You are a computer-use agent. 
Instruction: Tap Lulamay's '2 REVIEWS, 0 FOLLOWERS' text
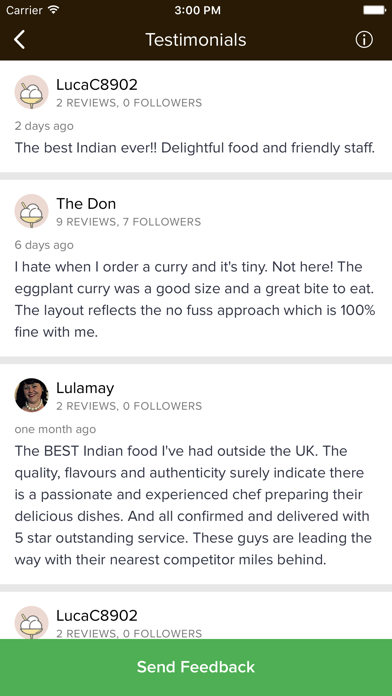[x=129, y=406]
